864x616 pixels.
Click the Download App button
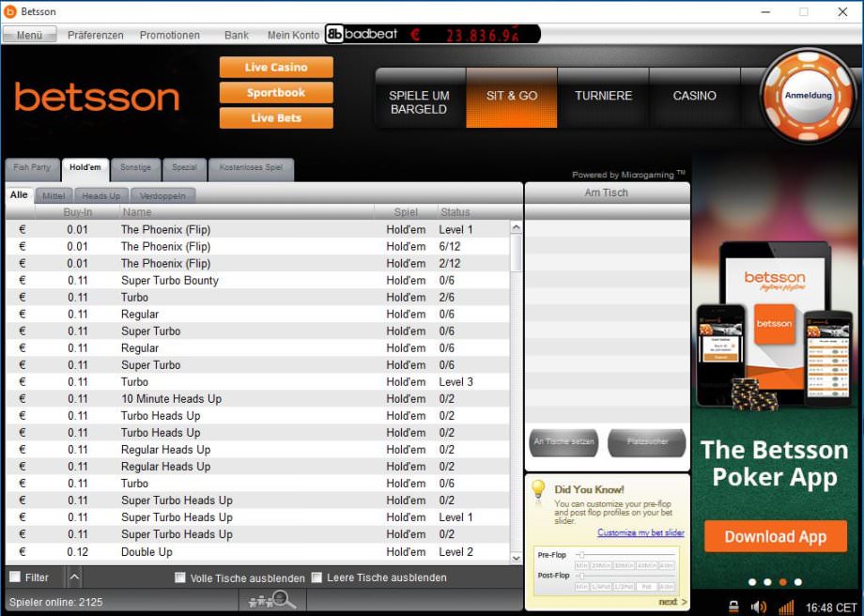pyautogui.click(x=776, y=536)
